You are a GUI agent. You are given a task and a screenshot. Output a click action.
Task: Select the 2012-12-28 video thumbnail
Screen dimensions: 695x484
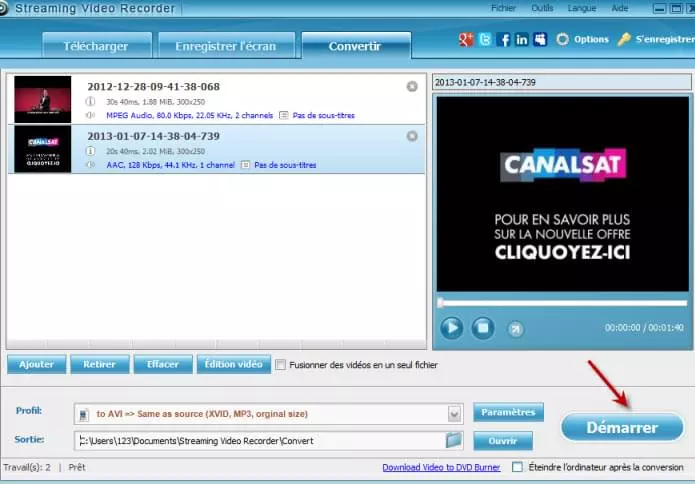click(x=43, y=99)
